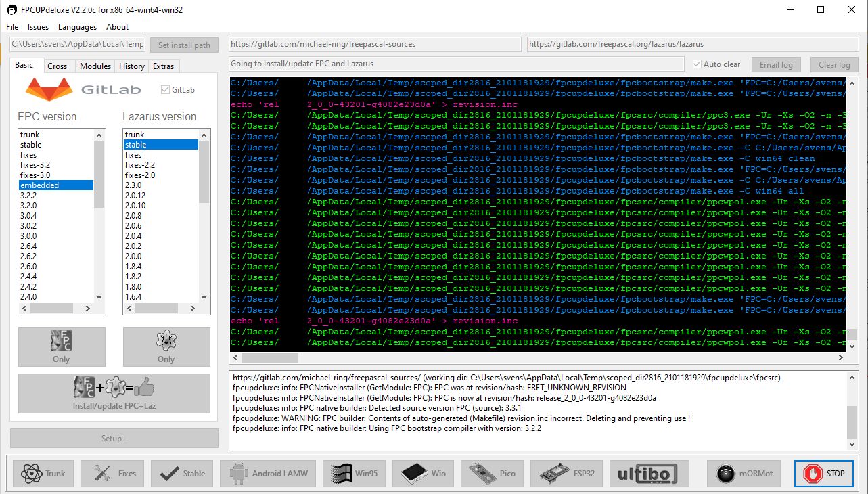868x494 pixels.
Task: Switch to the Extras tab
Action: [x=164, y=66]
